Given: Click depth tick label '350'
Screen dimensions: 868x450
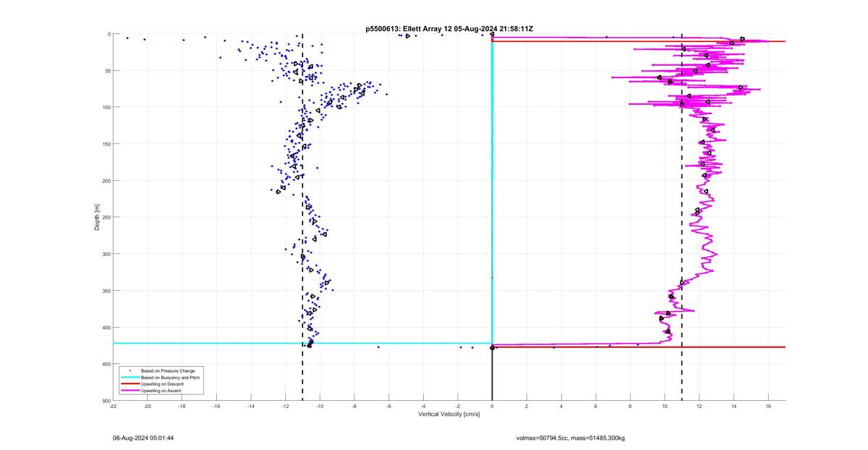Looking at the screenshot, I should 106,291.
